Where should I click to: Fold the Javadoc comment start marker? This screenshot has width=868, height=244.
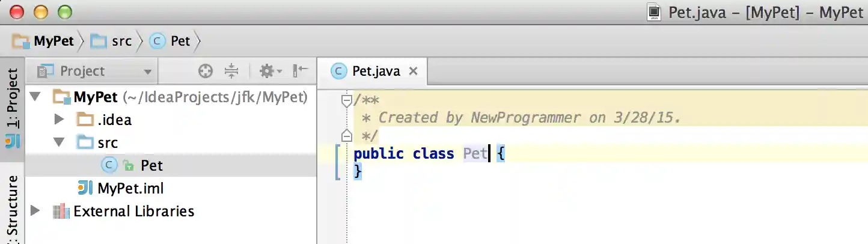pyautogui.click(x=346, y=100)
